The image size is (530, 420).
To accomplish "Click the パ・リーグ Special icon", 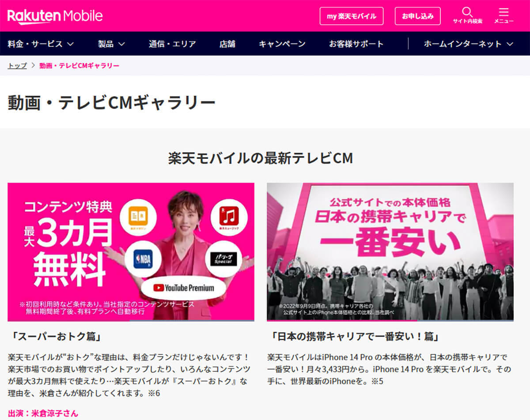I will coord(223,259).
